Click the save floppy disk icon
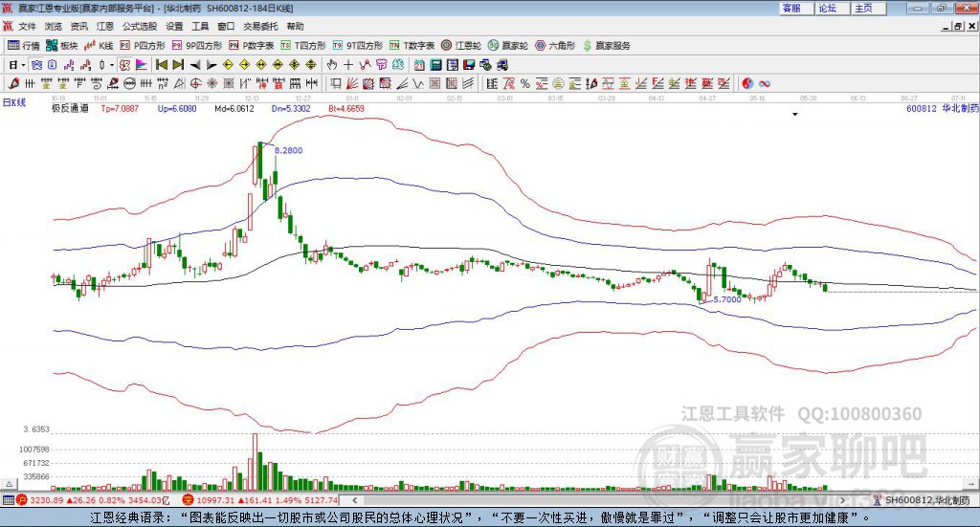The width and height of the screenshot is (980, 527). (469, 65)
